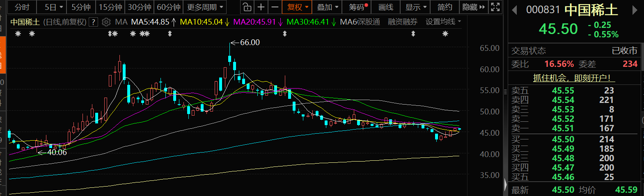Go to previous stock arrow

tap(514, 10)
